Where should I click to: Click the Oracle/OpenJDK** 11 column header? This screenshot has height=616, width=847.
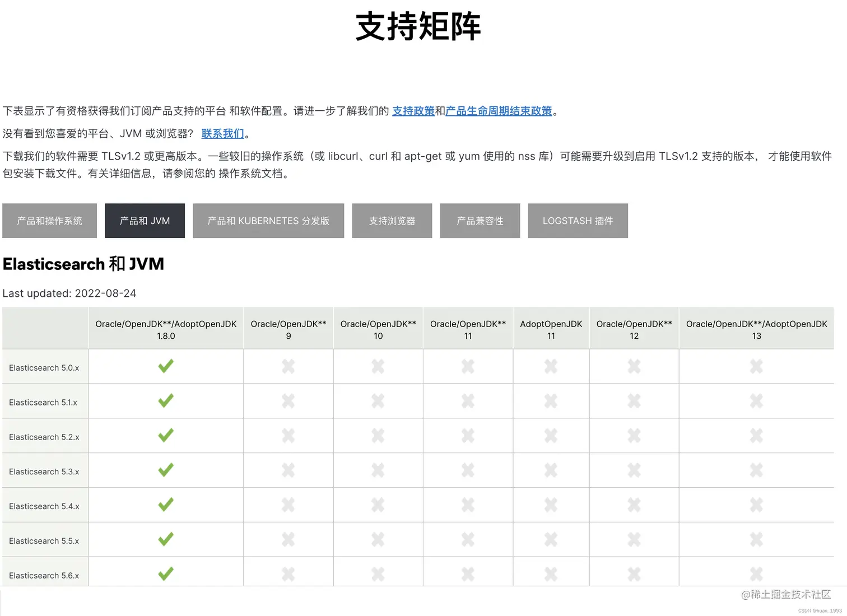(x=468, y=329)
